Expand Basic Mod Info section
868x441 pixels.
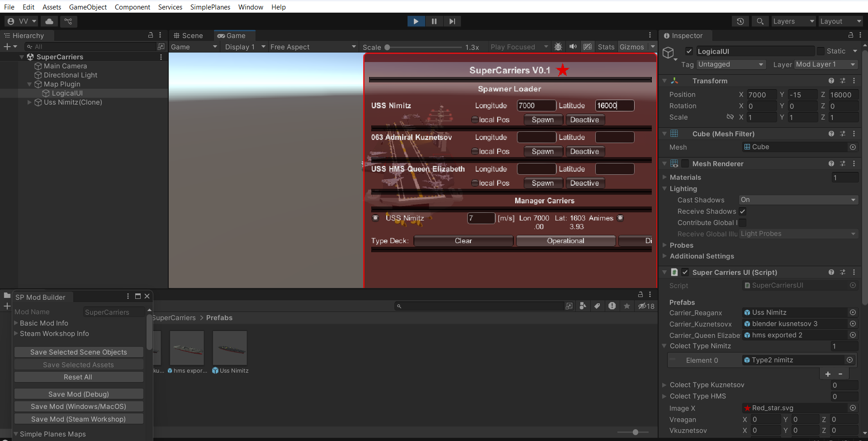click(x=16, y=323)
